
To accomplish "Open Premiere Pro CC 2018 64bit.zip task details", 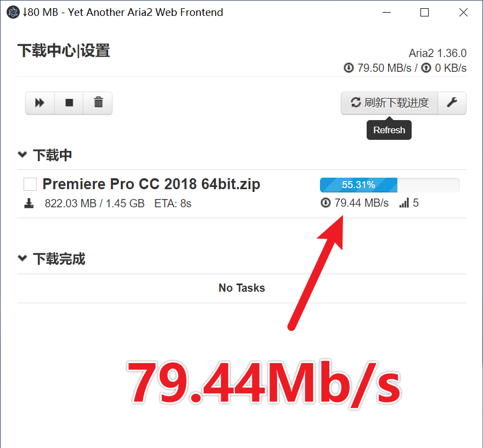I will (x=151, y=184).
